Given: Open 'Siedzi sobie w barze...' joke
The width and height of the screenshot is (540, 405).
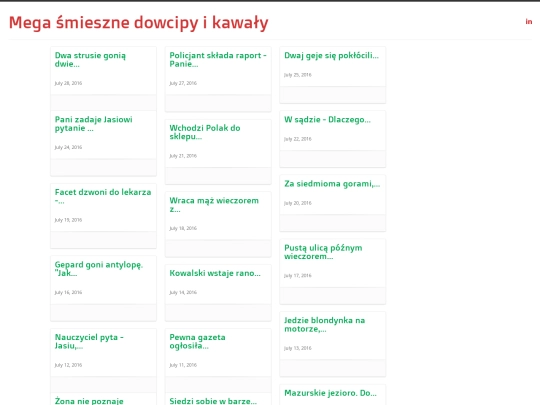Looking at the screenshot, I should 213,401.
